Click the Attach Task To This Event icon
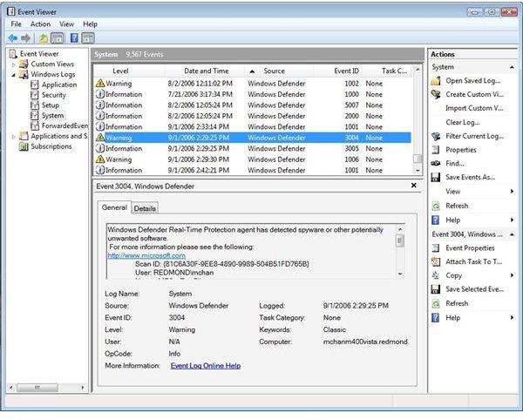The image size is (523, 420). coord(436,261)
